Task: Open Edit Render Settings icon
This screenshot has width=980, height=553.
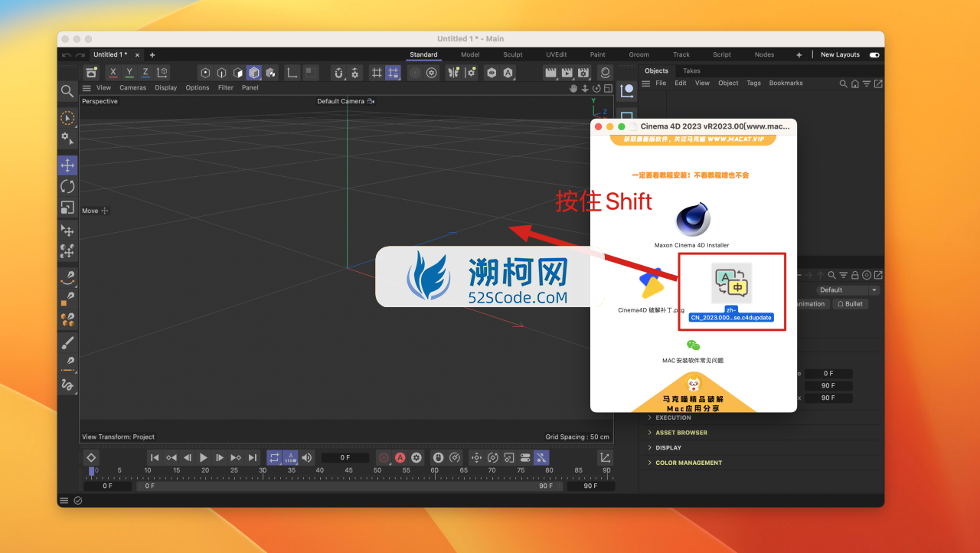Action: click(583, 73)
